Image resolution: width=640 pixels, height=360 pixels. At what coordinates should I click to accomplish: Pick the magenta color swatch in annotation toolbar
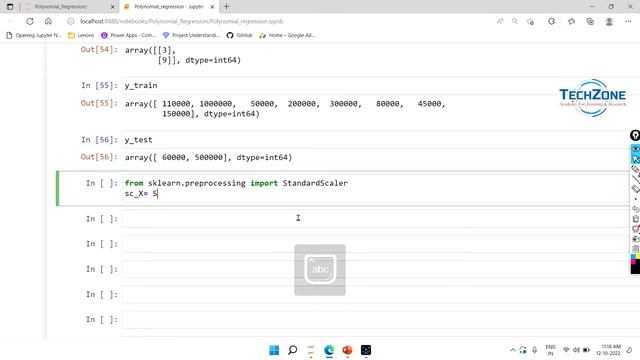pyautogui.click(x=633, y=262)
